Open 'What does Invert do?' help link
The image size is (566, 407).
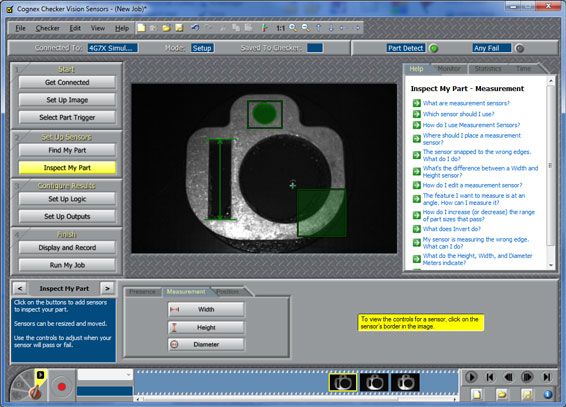(452, 229)
